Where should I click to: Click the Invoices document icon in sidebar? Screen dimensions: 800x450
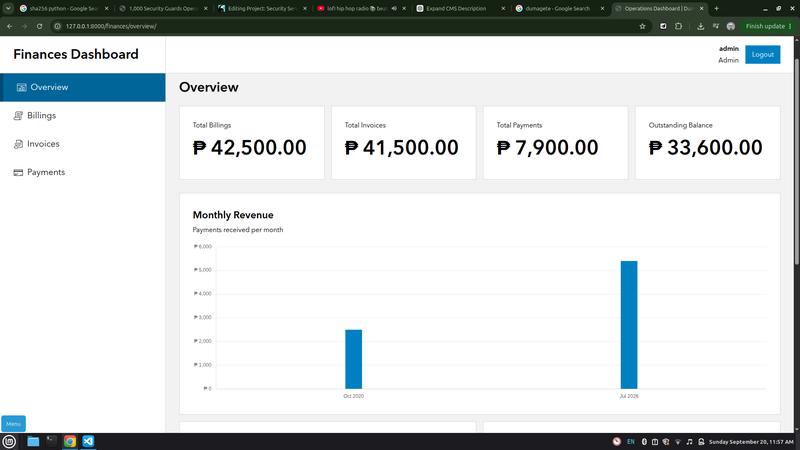point(18,144)
